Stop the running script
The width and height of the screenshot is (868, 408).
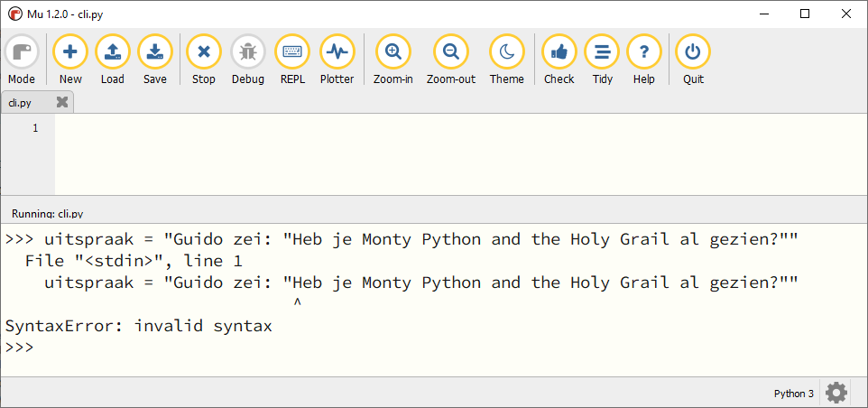[204, 60]
